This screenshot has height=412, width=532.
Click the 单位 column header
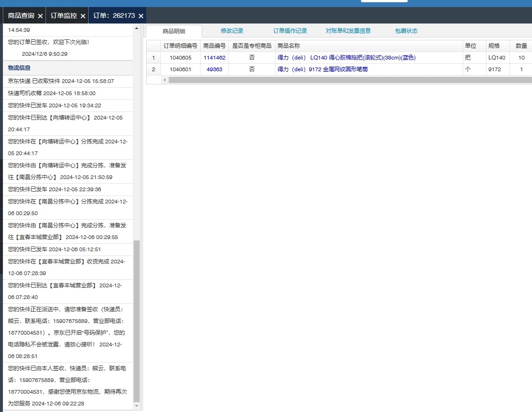474,46
